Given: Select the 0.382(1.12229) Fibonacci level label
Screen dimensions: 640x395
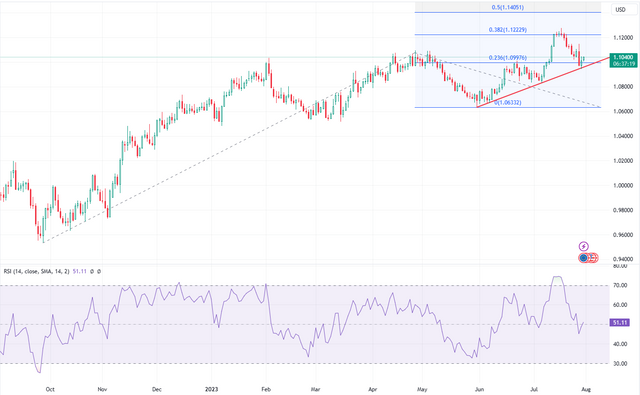Looking at the screenshot, I should [508, 30].
